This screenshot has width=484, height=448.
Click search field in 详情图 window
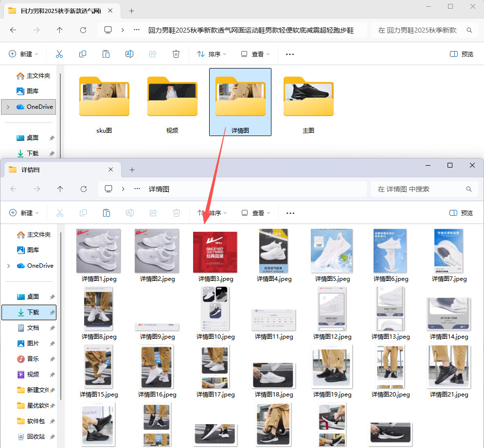pyautogui.click(x=425, y=189)
